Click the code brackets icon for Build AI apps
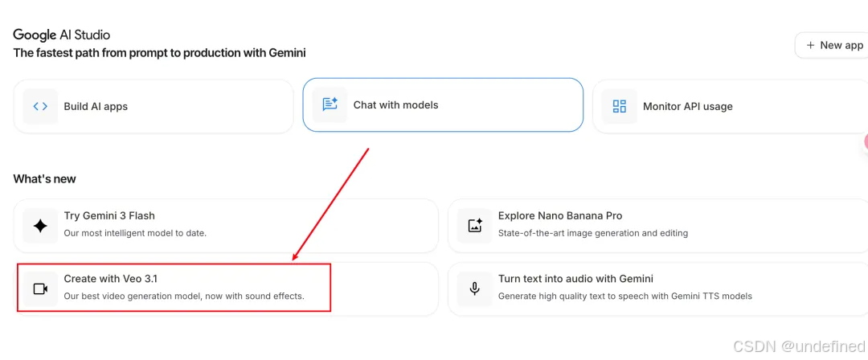This screenshot has height=360, width=868. (x=40, y=106)
